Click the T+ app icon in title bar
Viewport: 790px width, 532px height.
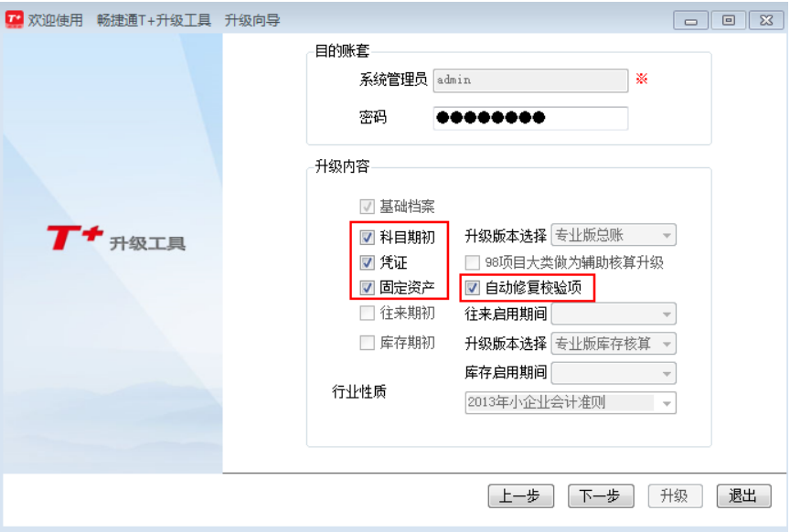[14, 19]
